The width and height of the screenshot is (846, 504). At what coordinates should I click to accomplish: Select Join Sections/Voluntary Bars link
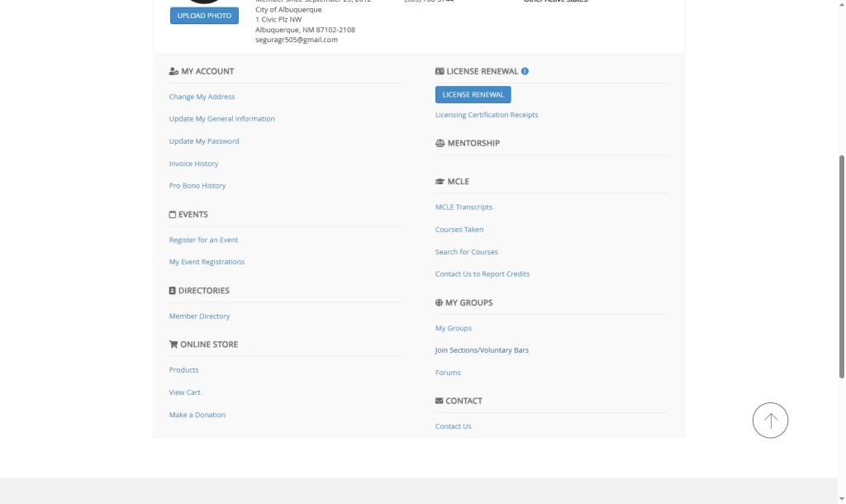482,350
